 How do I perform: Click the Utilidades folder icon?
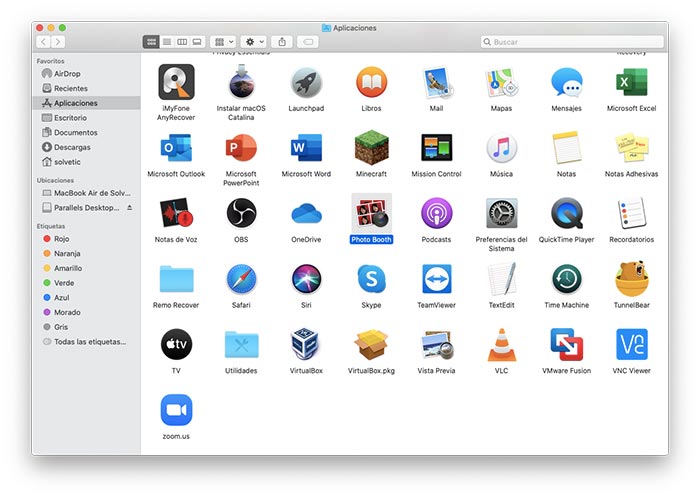point(242,344)
